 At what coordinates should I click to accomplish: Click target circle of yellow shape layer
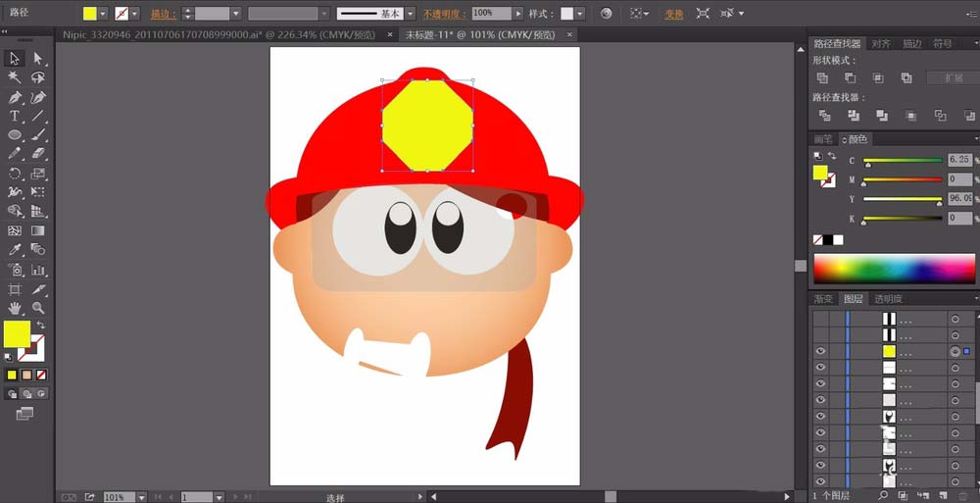click(x=955, y=352)
